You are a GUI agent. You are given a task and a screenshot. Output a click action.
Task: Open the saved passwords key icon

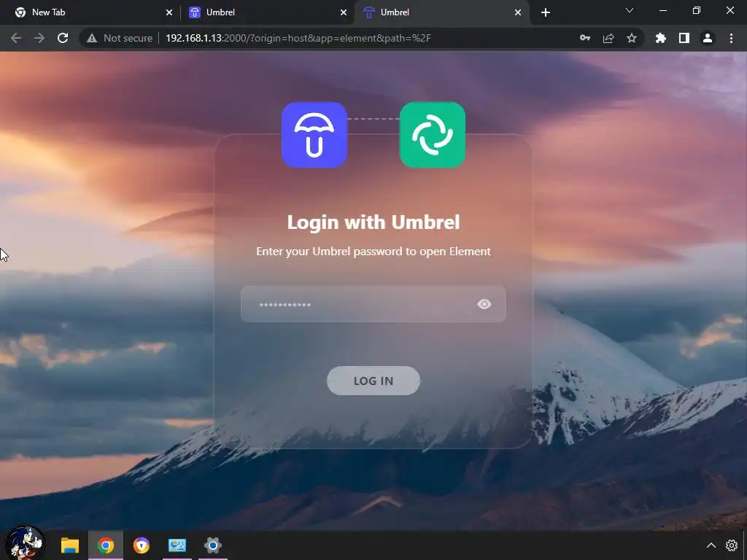coord(585,38)
